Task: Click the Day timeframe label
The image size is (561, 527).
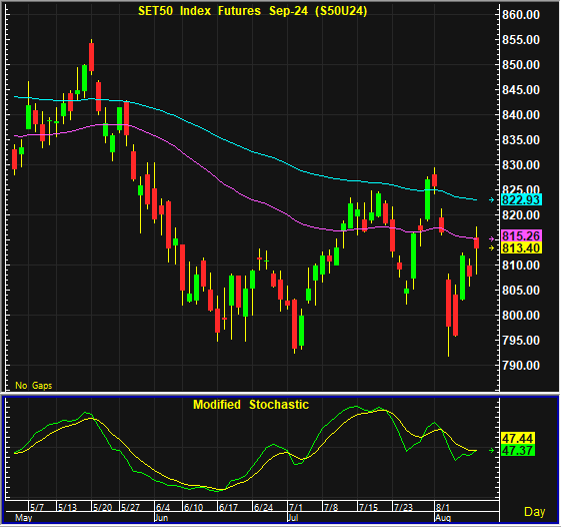Action: pyautogui.click(x=535, y=512)
